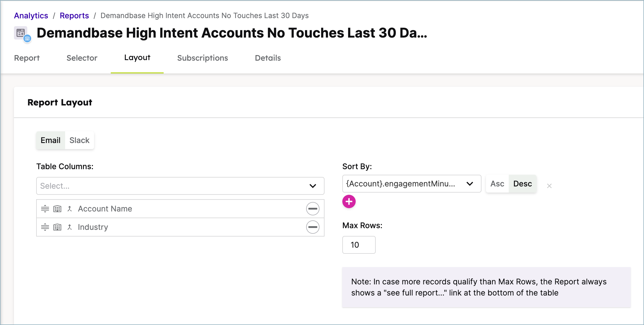Click the Industry column label
Image resolution: width=644 pixels, height=325 pixels.
[93, 227]
